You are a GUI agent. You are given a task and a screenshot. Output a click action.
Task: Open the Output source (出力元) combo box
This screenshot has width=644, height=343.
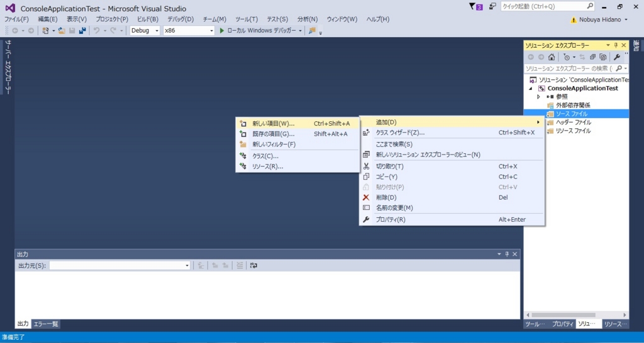click(119, 266)
